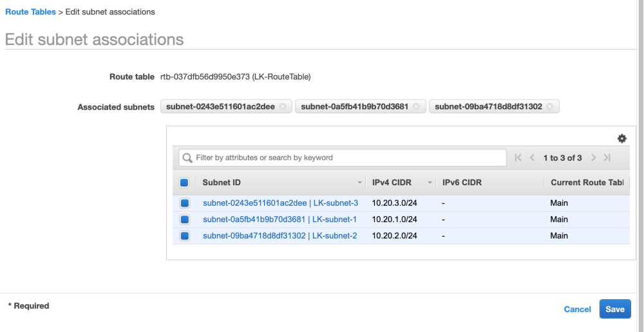This screenshot has width=644, height=332.
Task: Focus the filter by attributes search field
Action: pos(348,158)
